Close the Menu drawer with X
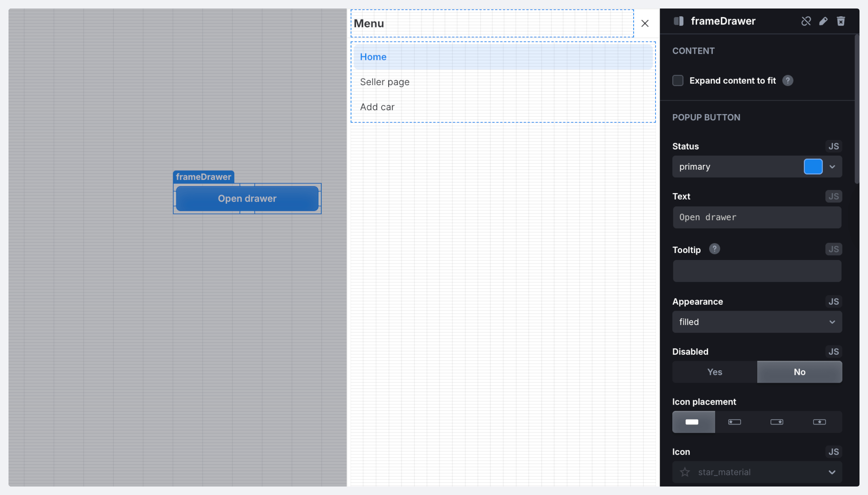This screenshot has width=868, height=495. 645,23
